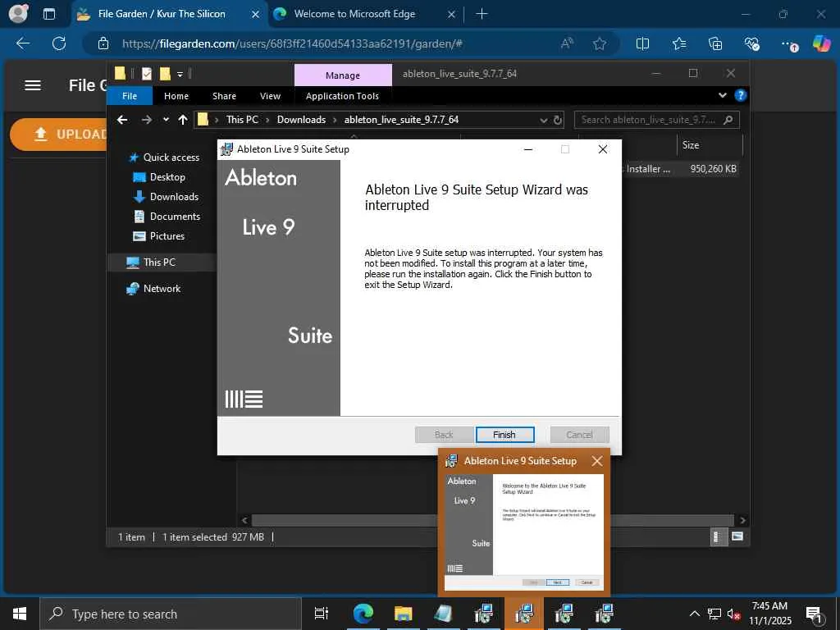The image size is (840, 630).
Task: Click This PC in the address breadcrumb
Action: coord(242,120)
